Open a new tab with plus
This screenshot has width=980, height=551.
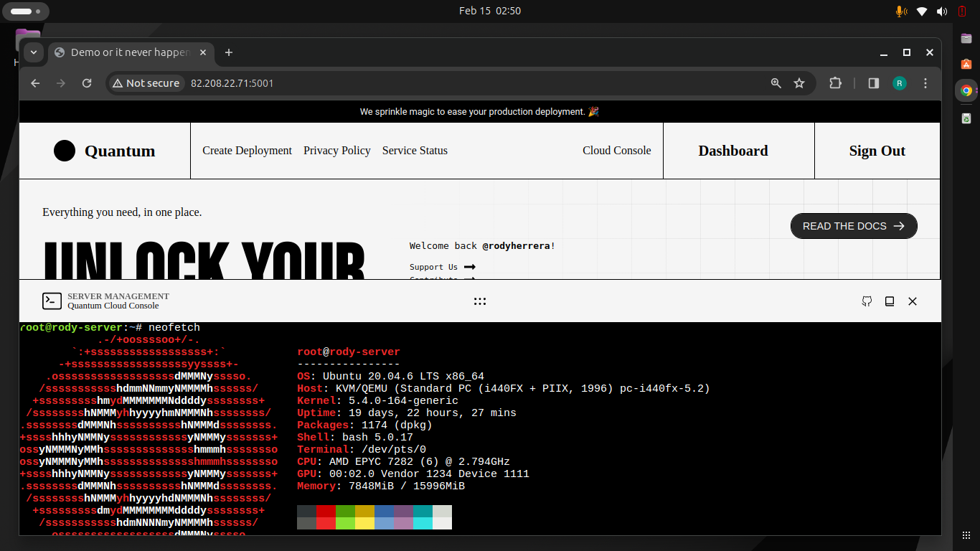pos(229,52)
